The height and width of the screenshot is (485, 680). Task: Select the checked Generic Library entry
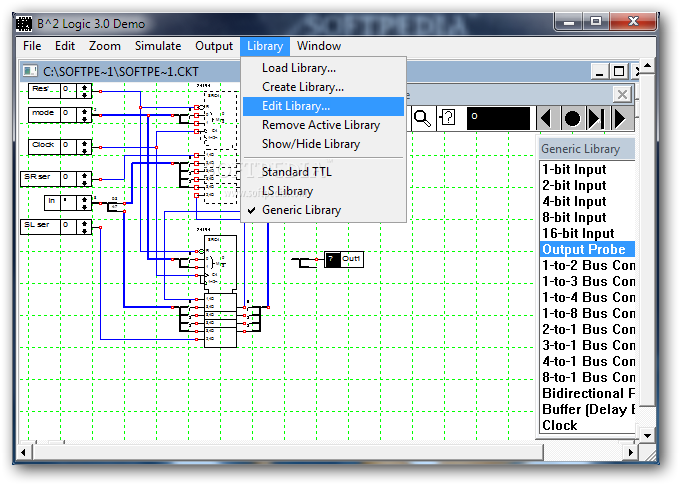324,210
